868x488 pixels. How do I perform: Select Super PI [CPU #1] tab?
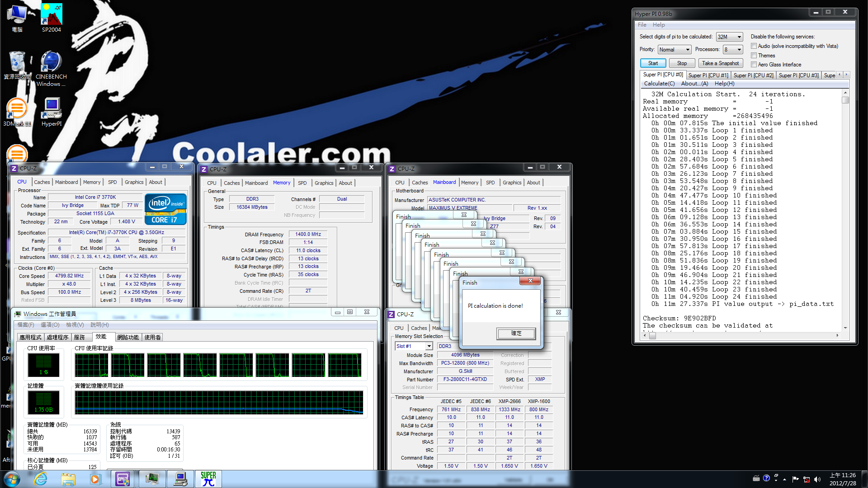click(708, 75)
